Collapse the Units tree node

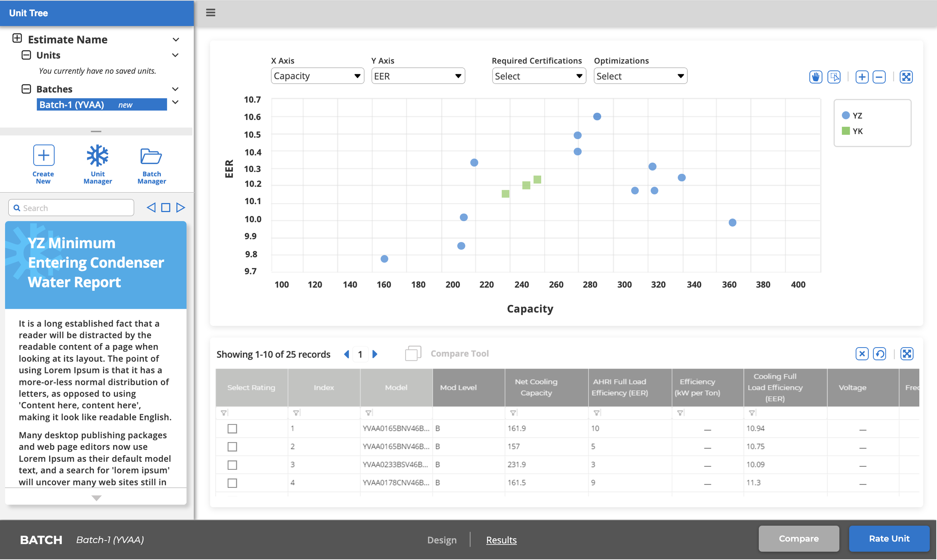coord(26,55)
